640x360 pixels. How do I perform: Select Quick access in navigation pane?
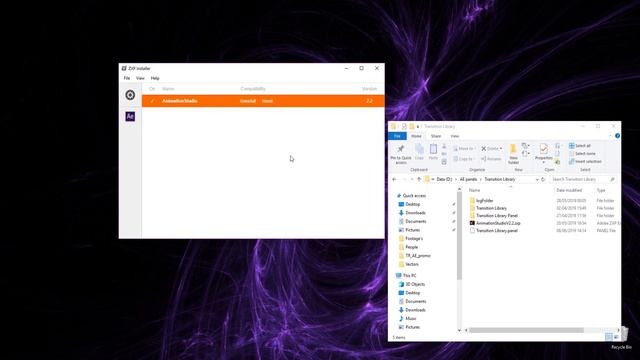[x=414, y=196]
